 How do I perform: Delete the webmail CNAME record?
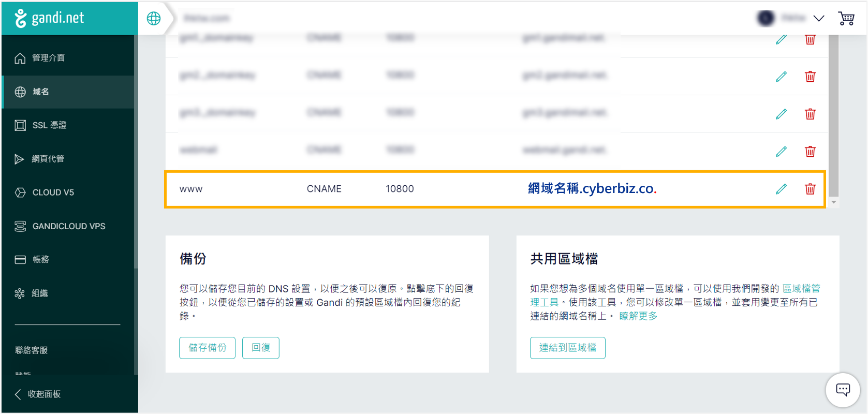pos(810,151)
